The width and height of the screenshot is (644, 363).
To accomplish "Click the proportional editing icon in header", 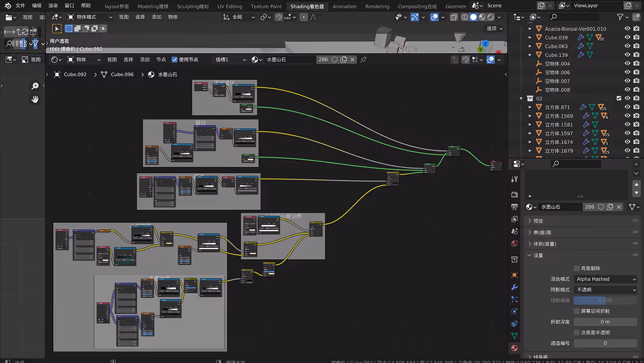I will (304, 17).
